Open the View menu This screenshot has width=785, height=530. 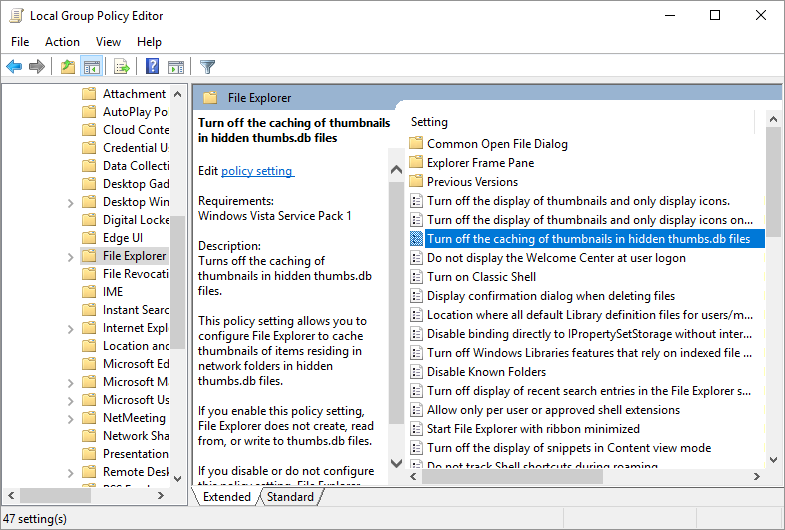tap(108, 42)
